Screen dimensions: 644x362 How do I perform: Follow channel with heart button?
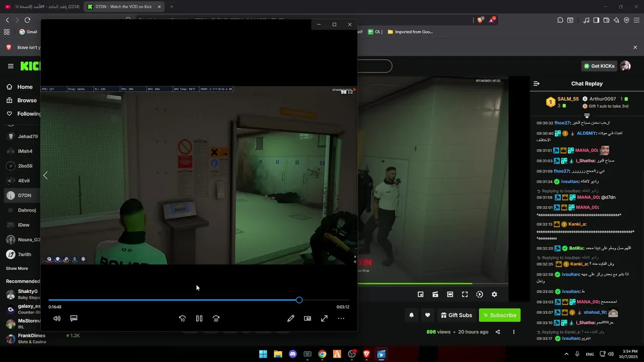428,315
